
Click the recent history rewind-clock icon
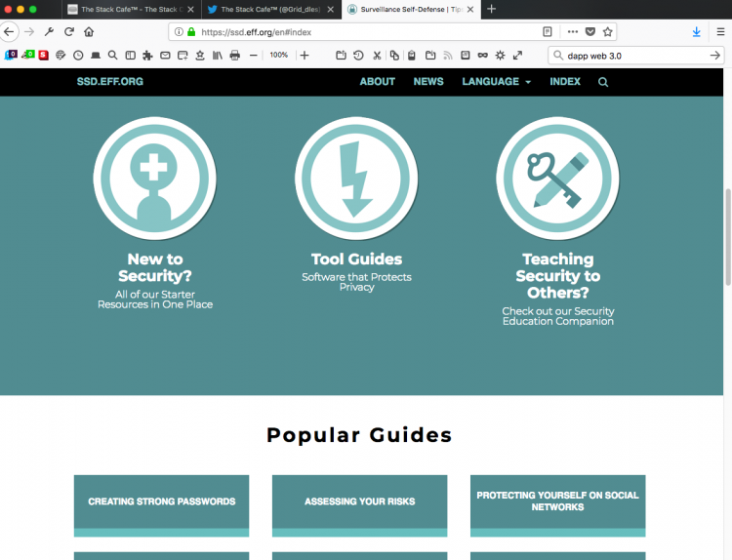pos(358,55)
